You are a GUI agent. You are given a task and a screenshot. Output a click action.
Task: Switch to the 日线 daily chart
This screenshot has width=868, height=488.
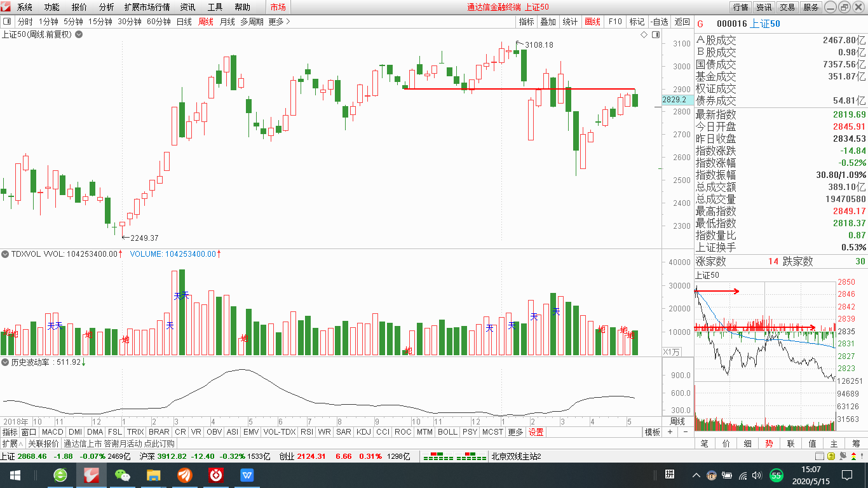click(x=184, y=22)
